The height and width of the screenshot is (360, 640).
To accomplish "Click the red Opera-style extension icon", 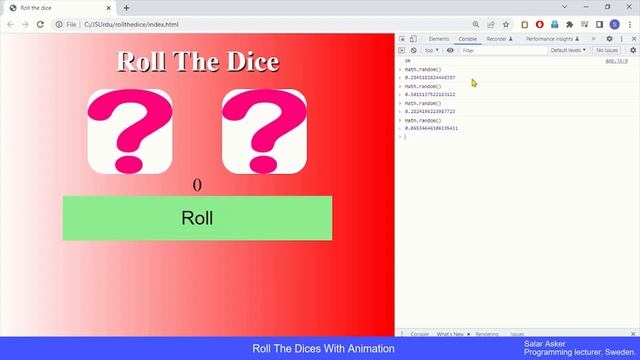I will [x=540, y=24].
